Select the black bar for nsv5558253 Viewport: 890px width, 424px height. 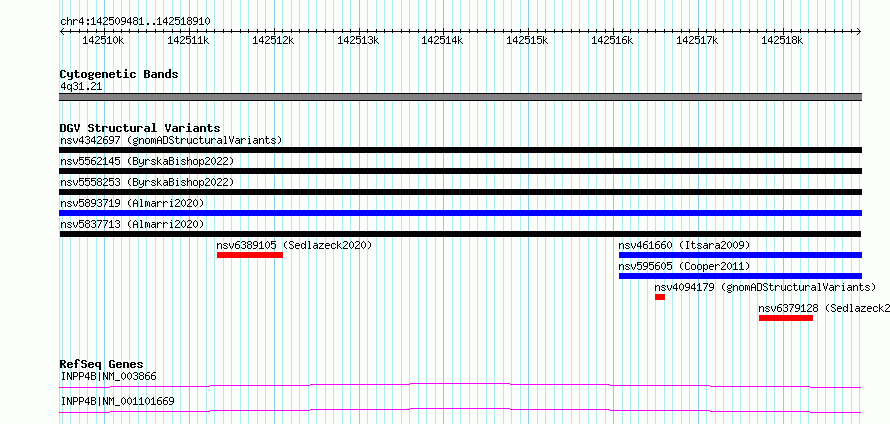[460, 192]
